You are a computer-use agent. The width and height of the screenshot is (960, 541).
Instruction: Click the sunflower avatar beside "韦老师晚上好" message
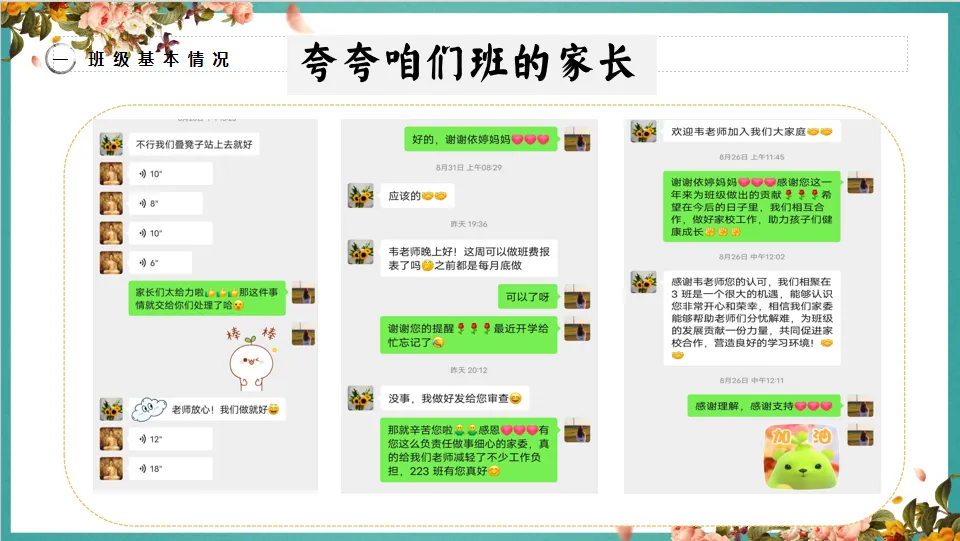point(361,252)
